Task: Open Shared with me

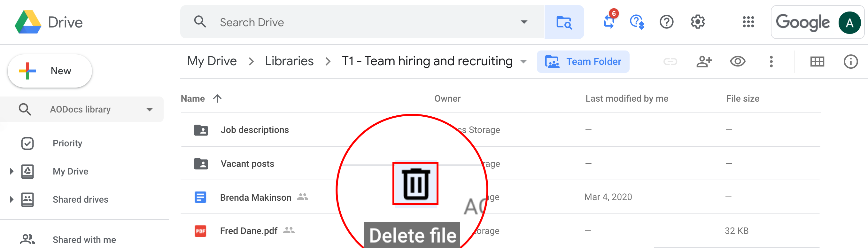Action: (x=84, y=240)
